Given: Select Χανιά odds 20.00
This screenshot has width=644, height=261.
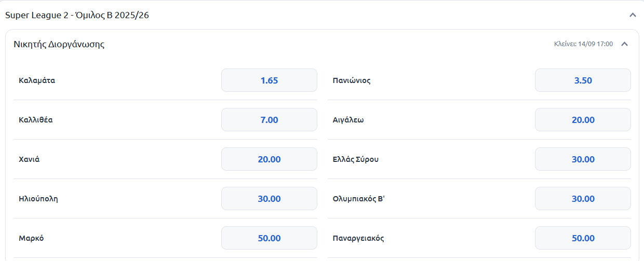Looking at the screenshot, I should tap(269, 159).
